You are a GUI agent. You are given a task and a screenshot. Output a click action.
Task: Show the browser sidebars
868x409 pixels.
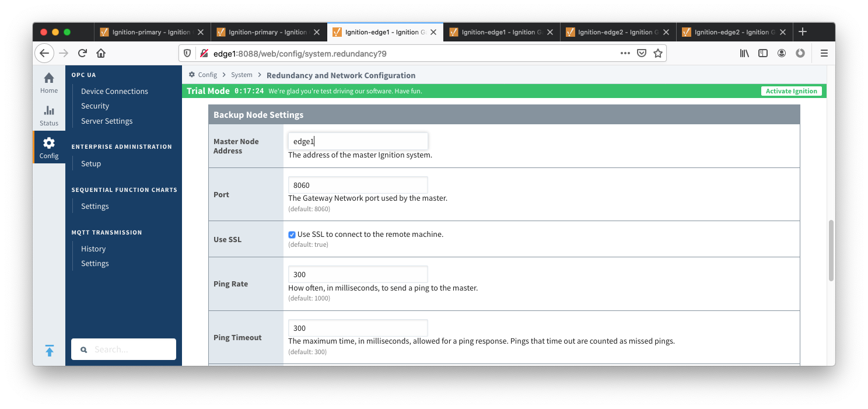[763, 53]
